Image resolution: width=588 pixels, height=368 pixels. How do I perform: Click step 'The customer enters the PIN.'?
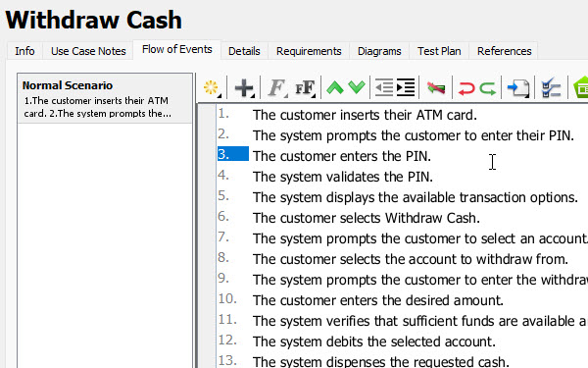click(x=342, y=156)
